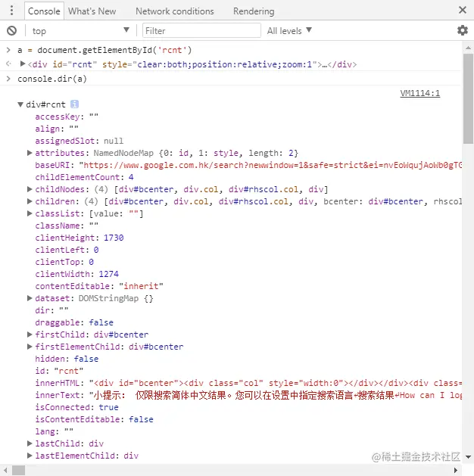474x476 pixels.
Task: Focus the Filter input field
Action: pyautogui.click(x=201, y=31)
